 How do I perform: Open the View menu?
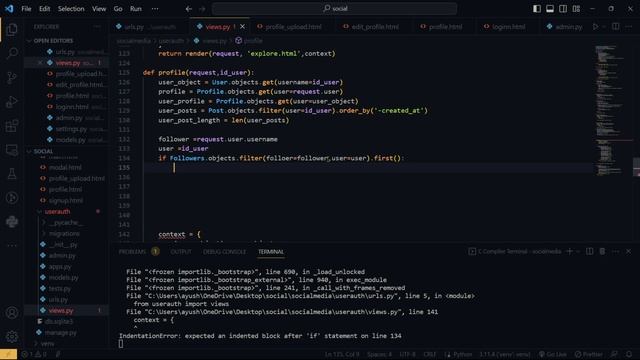click(x=99, y=9)
